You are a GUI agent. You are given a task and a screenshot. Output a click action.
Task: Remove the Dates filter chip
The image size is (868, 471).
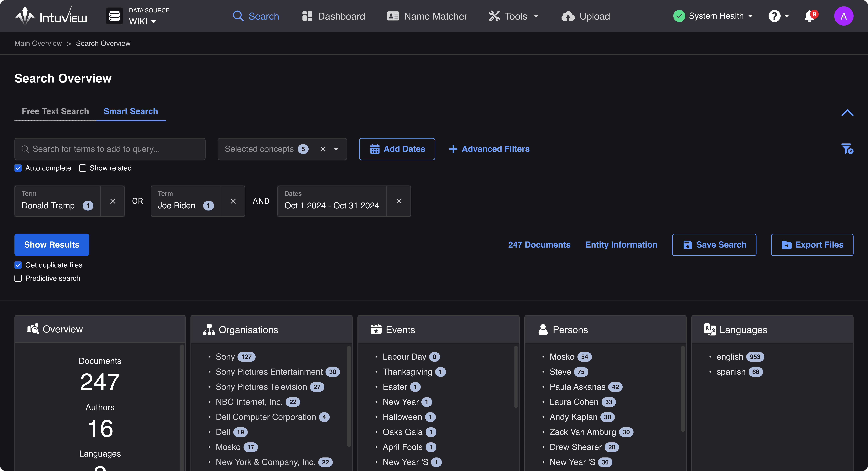[x=399, y=201]
